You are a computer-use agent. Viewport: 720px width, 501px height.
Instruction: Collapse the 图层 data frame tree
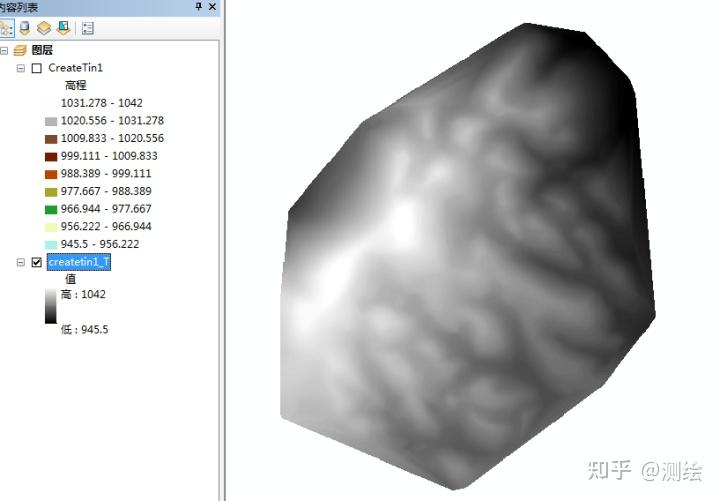pos(3,50)
